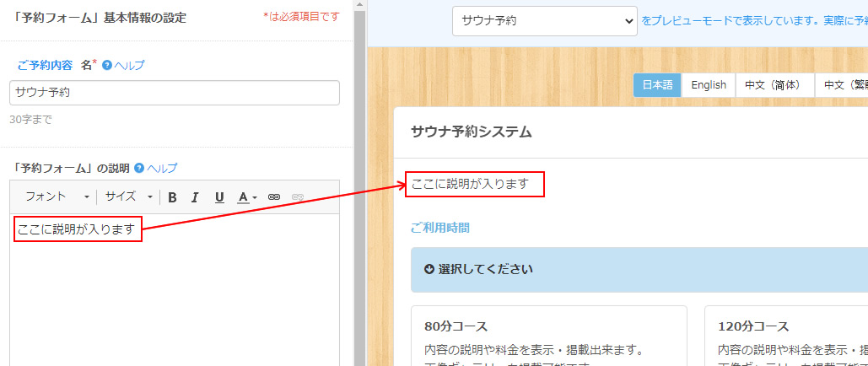The image size is (868, 366).
Task: Open the ヘルプ link for form description
Action: [162, 168]
